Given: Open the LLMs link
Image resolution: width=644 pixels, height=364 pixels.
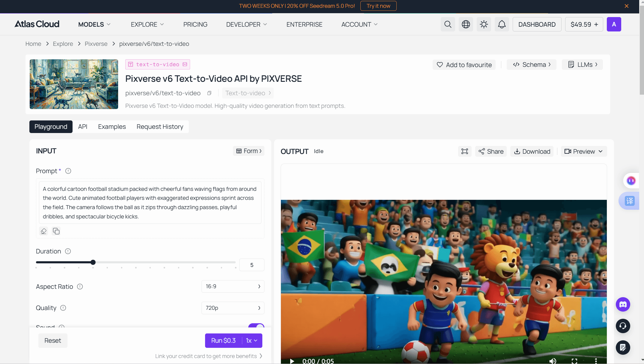Looking at the screenshot, I should (582, 65).
